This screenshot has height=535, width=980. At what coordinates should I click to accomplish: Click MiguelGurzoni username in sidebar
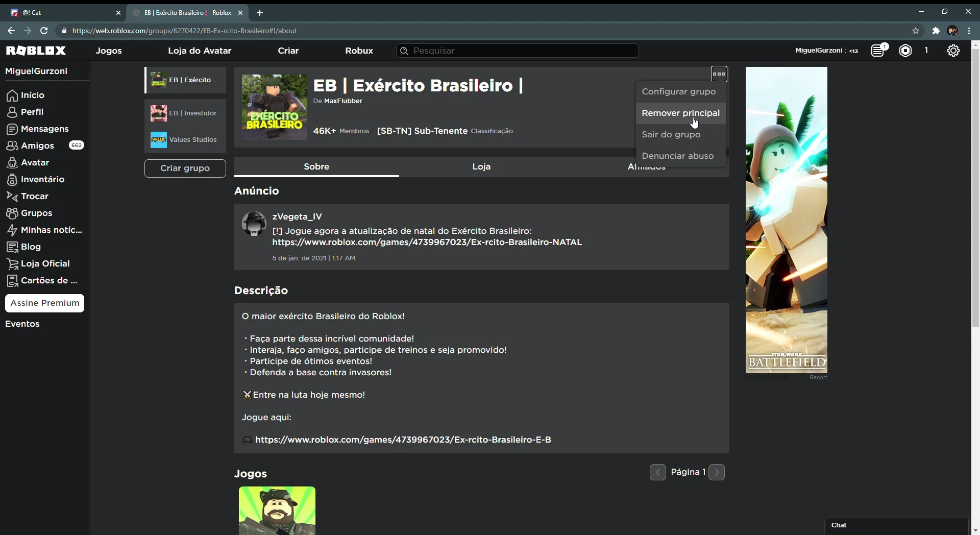[x=36, y=71]
